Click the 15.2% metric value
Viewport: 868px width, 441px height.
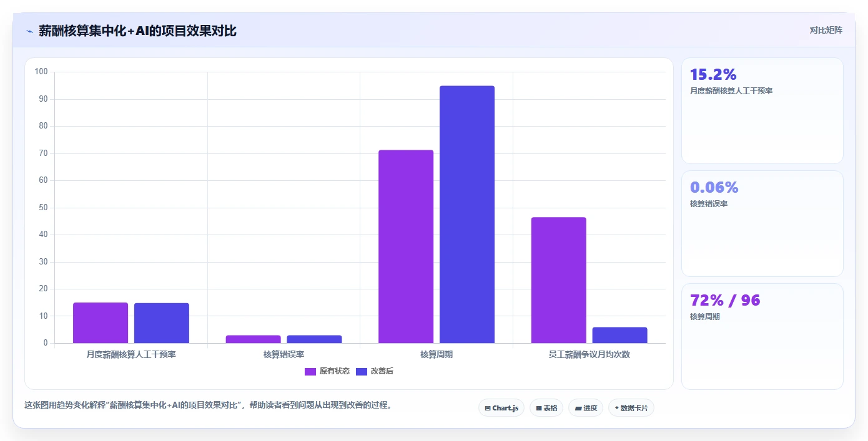pyautogui.click(x=714, y=75)
